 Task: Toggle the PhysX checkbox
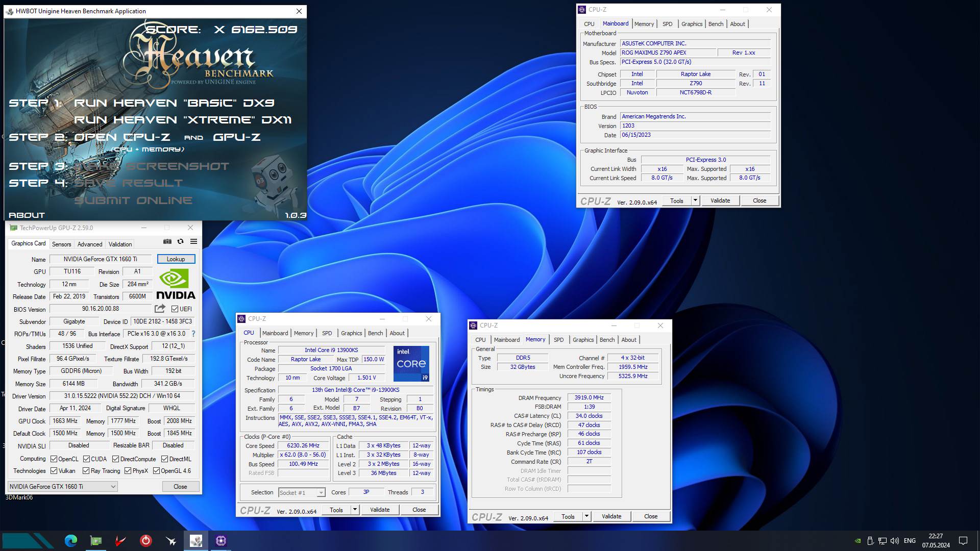click(x=128, y=471)
